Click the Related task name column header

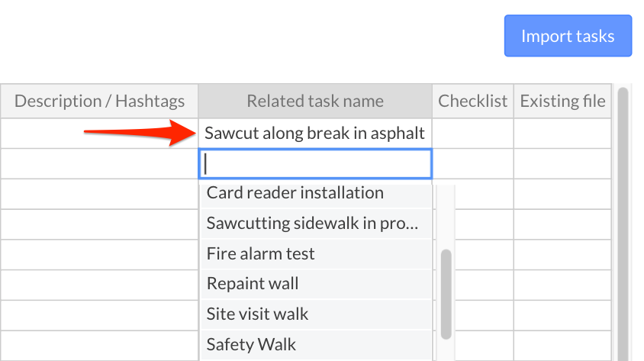click(315, 101)
